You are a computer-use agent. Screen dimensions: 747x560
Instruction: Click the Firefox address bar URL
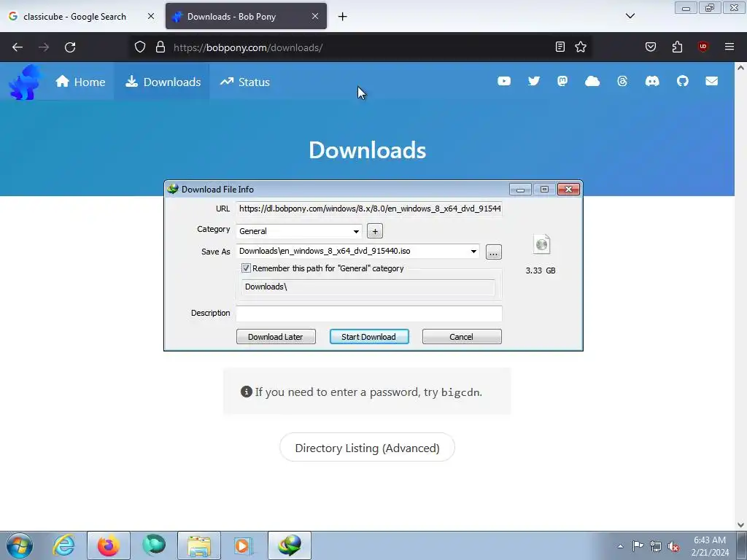coord(248,47)
